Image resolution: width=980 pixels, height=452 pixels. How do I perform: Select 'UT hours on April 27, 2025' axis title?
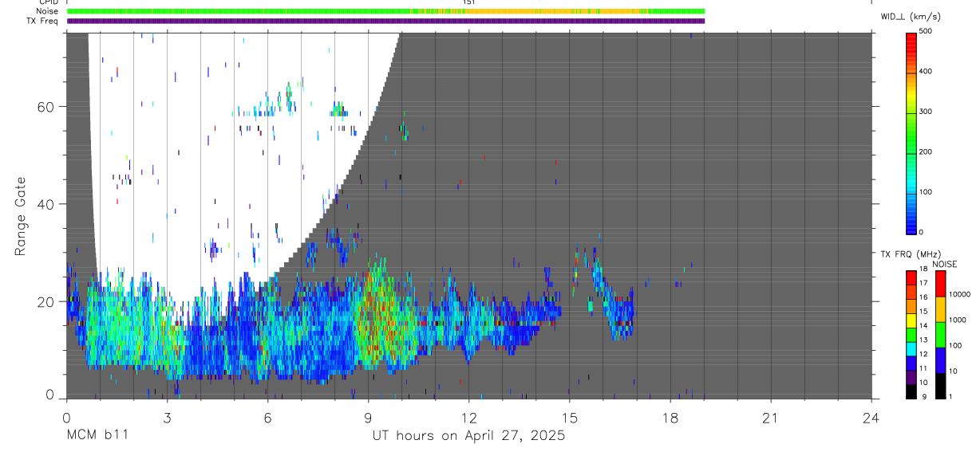click(x=468, y=435)
